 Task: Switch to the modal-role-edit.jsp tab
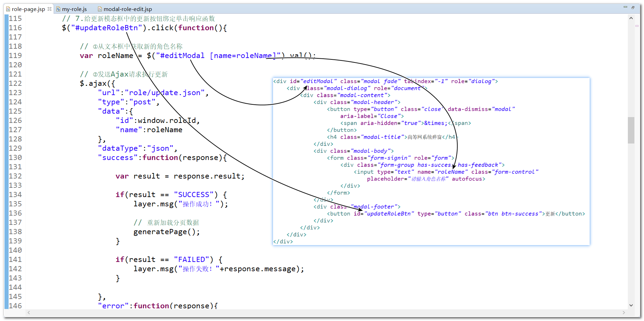(x=124, y=9)
